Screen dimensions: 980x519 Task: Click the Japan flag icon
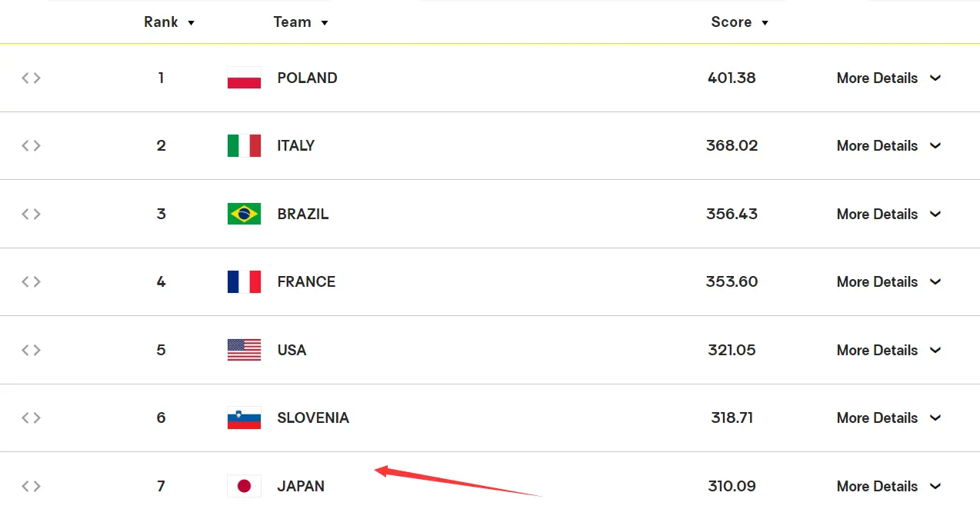pos(244,486)
